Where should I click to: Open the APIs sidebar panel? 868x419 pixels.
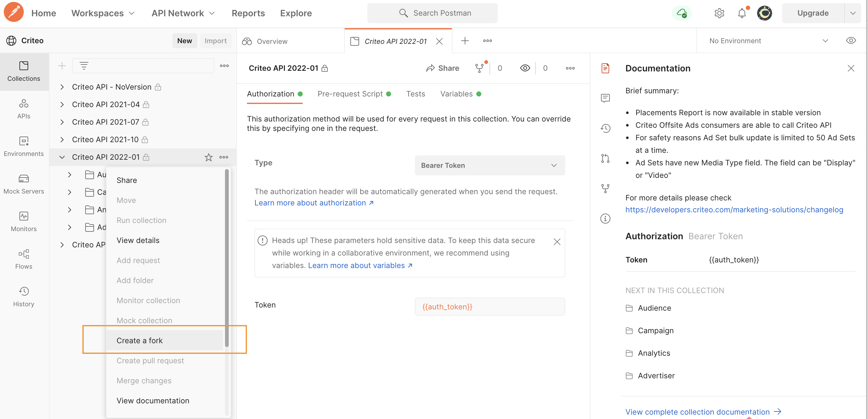[24, 109]
